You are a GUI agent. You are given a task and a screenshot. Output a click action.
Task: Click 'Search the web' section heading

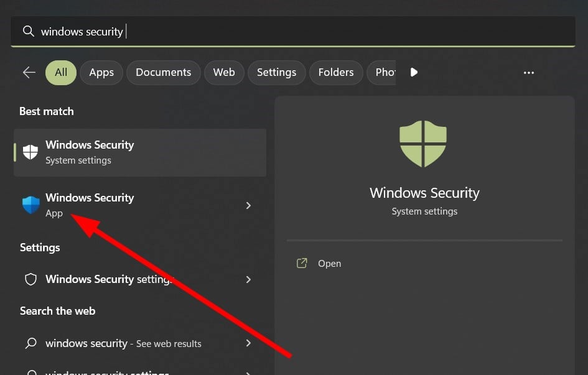pos(57,311)
